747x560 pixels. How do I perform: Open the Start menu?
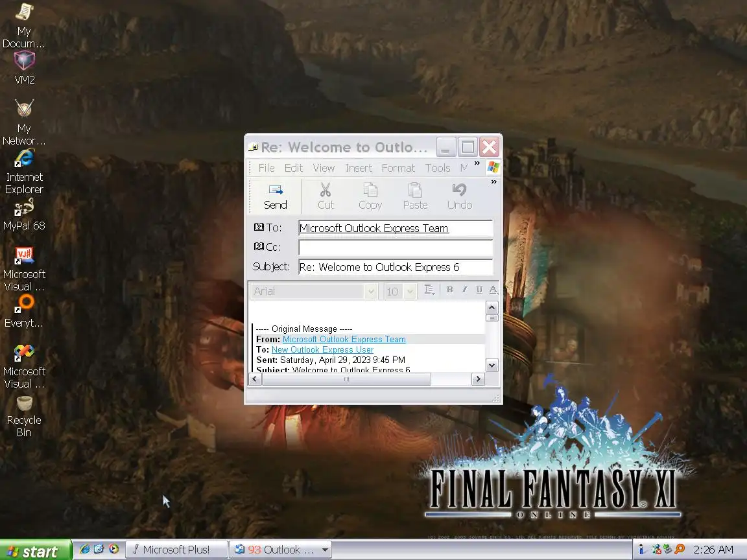(35, 551)
